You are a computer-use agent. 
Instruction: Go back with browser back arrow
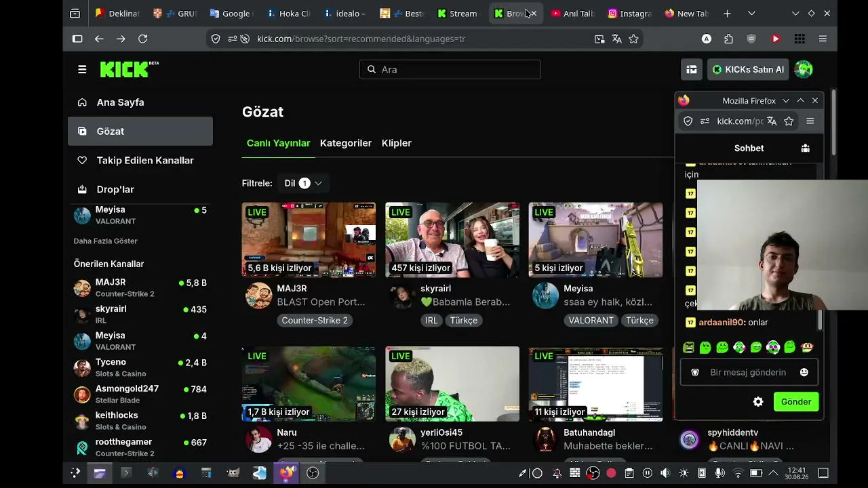coord(99,39)
